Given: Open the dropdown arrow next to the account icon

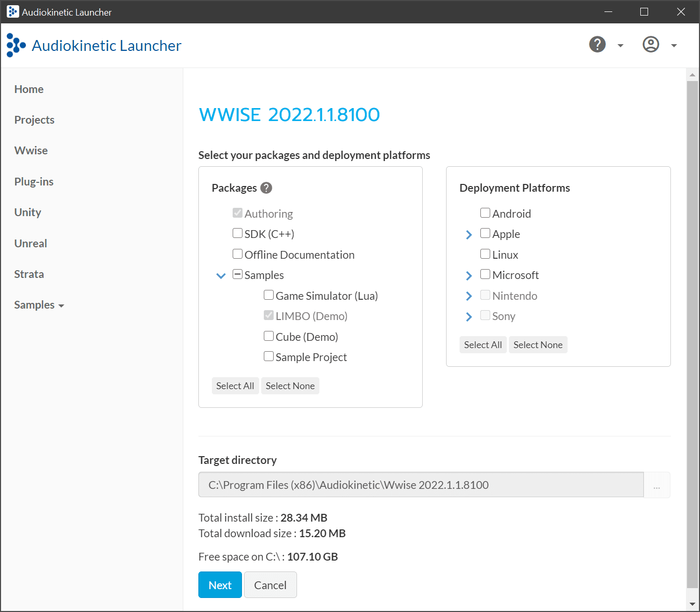Looking at the screenshot, I should (x=674, y=46).
